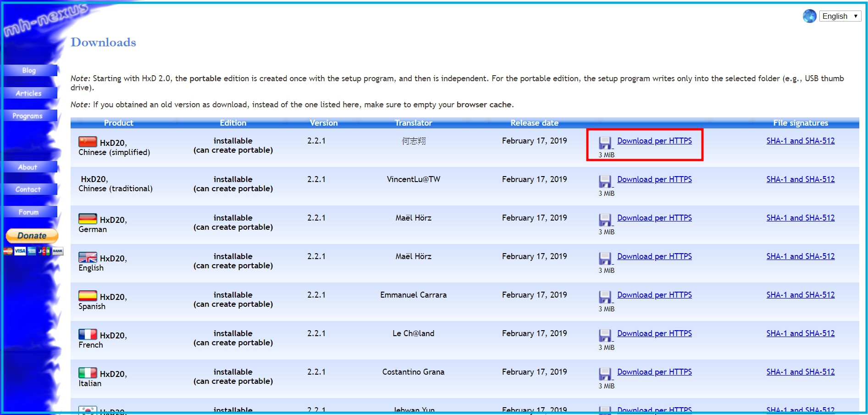The width and height of the screenshot is (868, 415).
Task: Click the Version column header
Action: pyautogui.click(x=324, y=123)
